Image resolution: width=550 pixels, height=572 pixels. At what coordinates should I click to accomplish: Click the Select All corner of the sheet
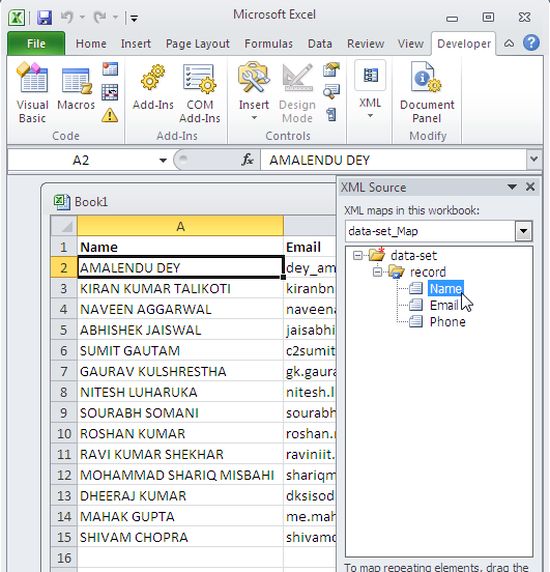pos(64,226)
